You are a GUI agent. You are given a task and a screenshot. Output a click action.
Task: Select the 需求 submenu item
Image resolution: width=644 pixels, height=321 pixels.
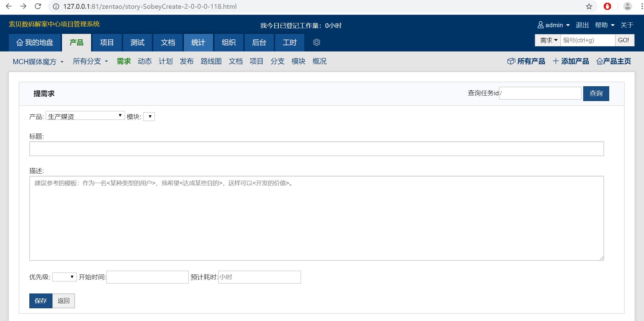tap(124, 61)
